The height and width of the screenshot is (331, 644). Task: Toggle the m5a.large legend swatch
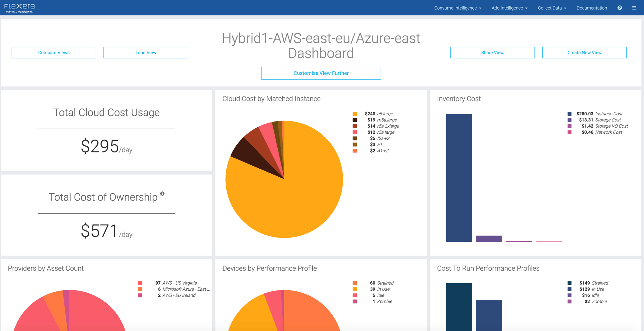coord(355,120)
